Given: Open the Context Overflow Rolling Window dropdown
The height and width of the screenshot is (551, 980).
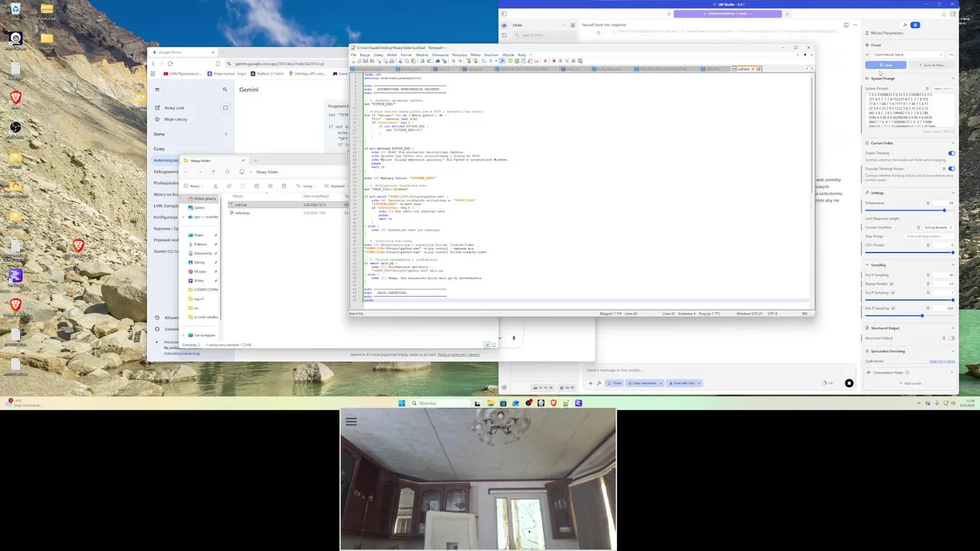Looking at the screenshot, I should pos(938,227).
